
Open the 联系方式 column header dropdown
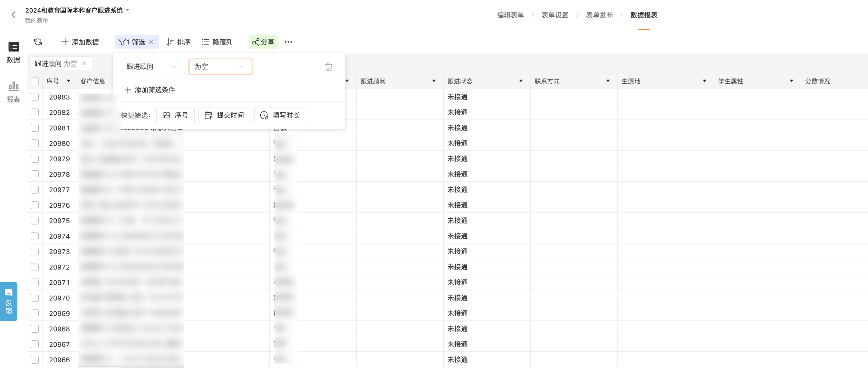[x=608, y=81]
